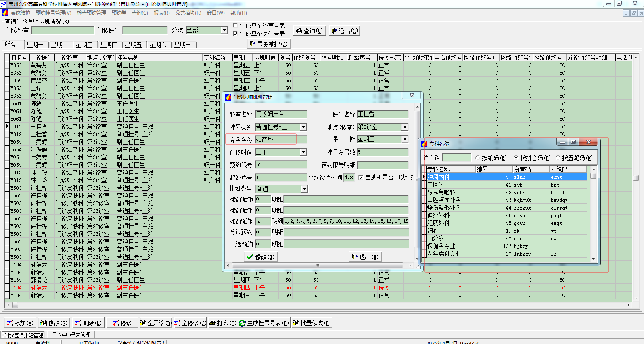Select the 按五笔码(N) radio option
This screenshot has width=644, height=344.
coord(558,158)
